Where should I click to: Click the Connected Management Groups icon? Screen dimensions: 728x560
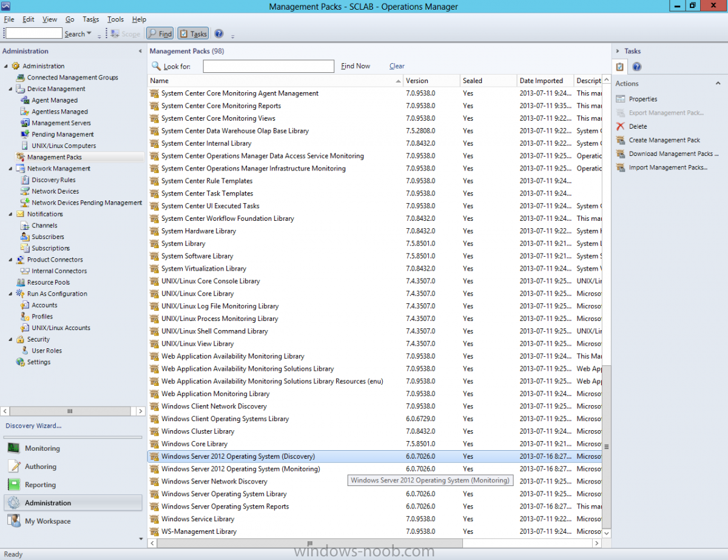pos(21,78)
